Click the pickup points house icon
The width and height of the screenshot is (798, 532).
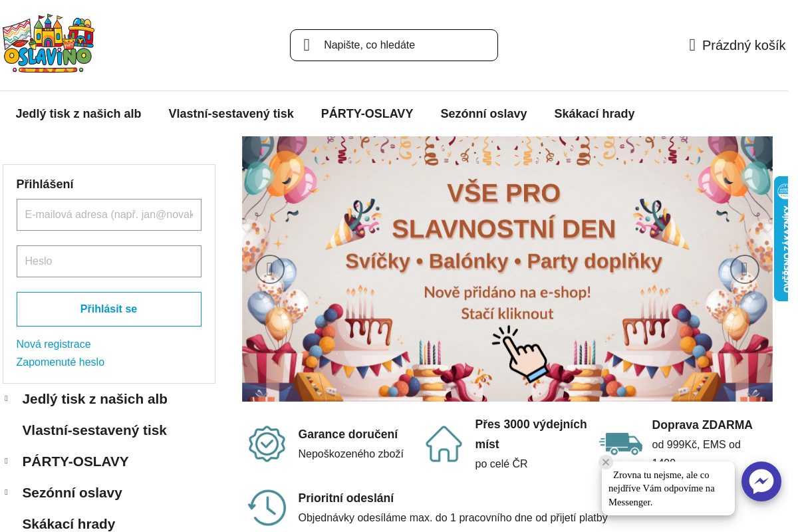[x=444, y=444]
